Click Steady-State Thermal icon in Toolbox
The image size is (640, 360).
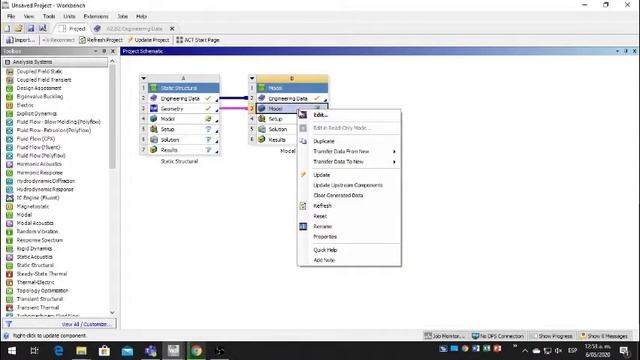[x=9, y=274]
